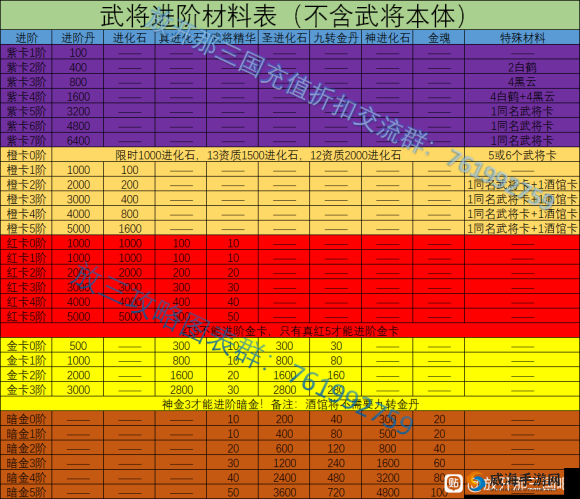This screenshot has width=580, height=499.
Task: Click the 橙卡0阶 row label
Action: (x=26, y=155)
